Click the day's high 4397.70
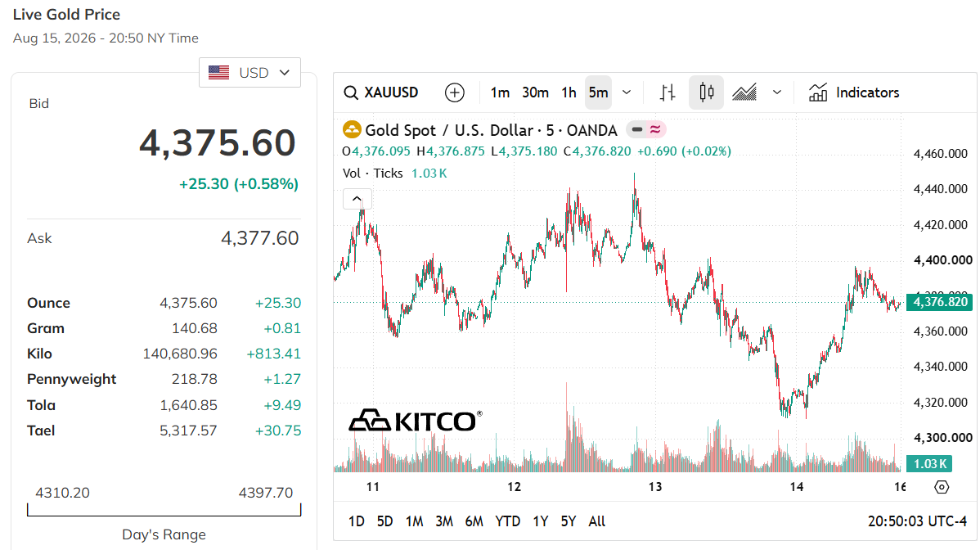980x550 pixels. tap(266, 493)
